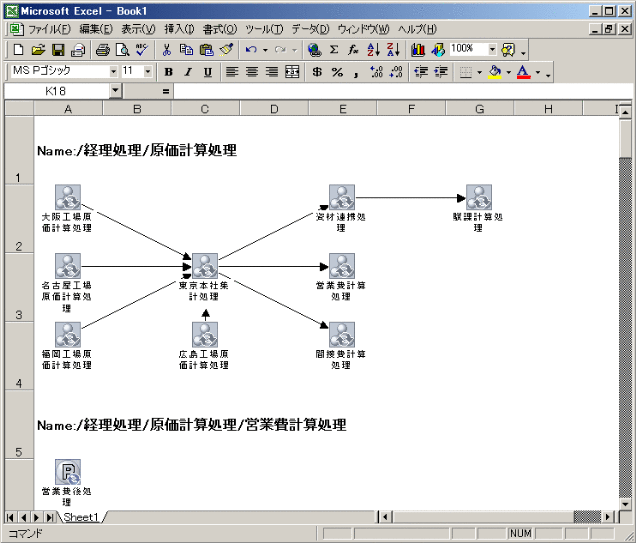Screen dimensions: 637x544
Task: Open the Chart Wizard icon
Action: pos(417,49)
